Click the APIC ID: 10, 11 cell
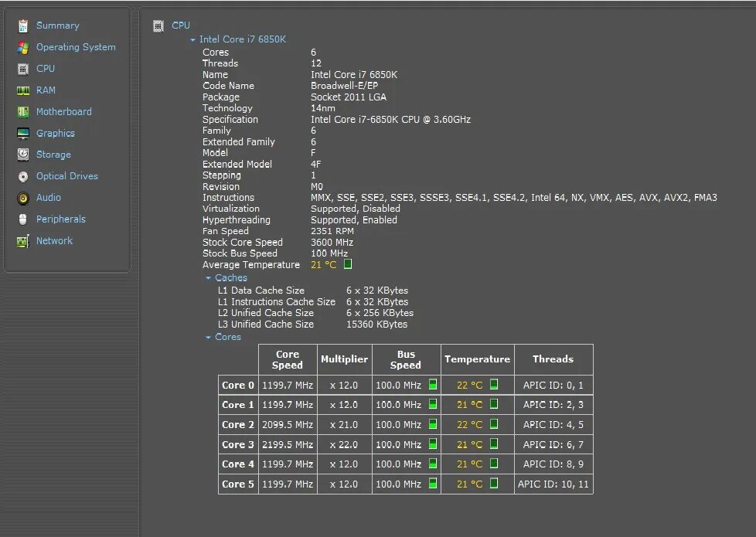The width and height of the screenshot is (756, 537). 553,484
